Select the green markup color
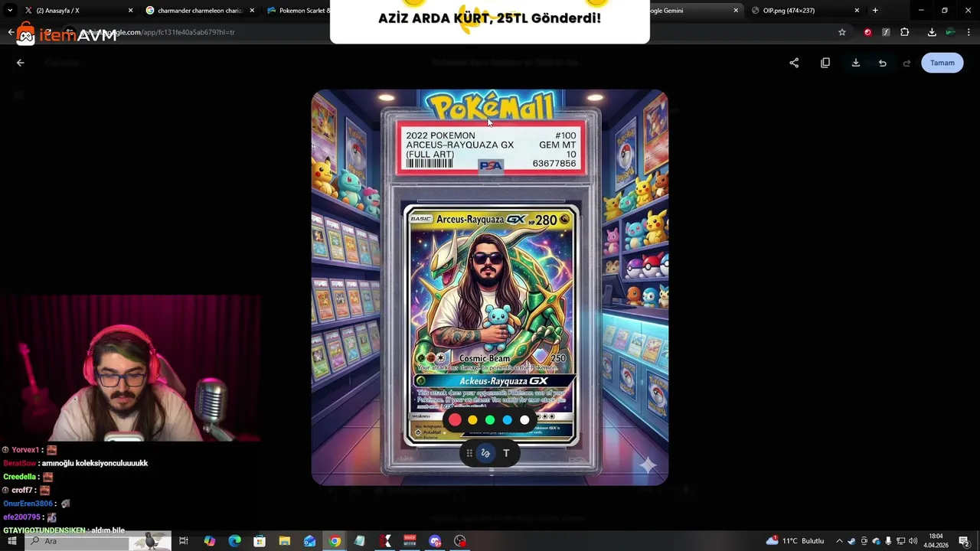 coord(490,419)
